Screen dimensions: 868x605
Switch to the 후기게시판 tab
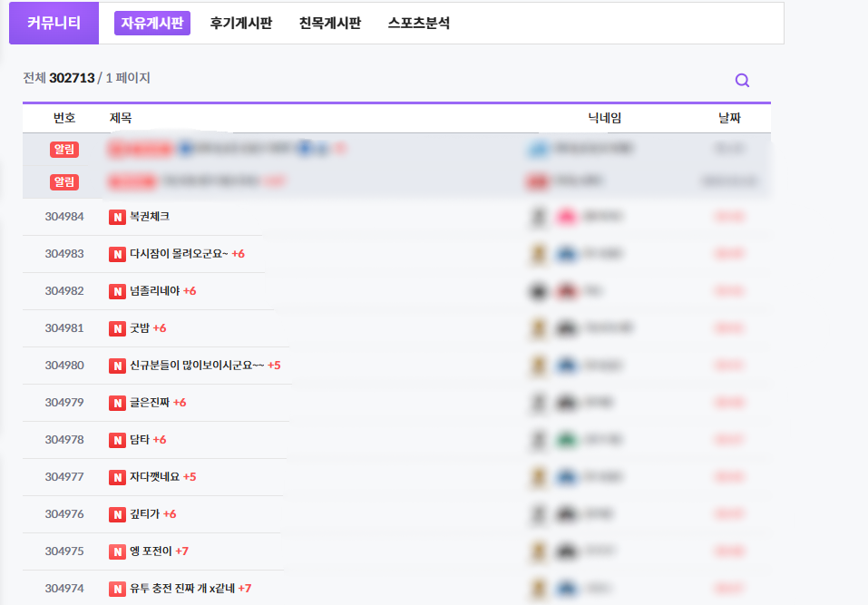[240, 23]
